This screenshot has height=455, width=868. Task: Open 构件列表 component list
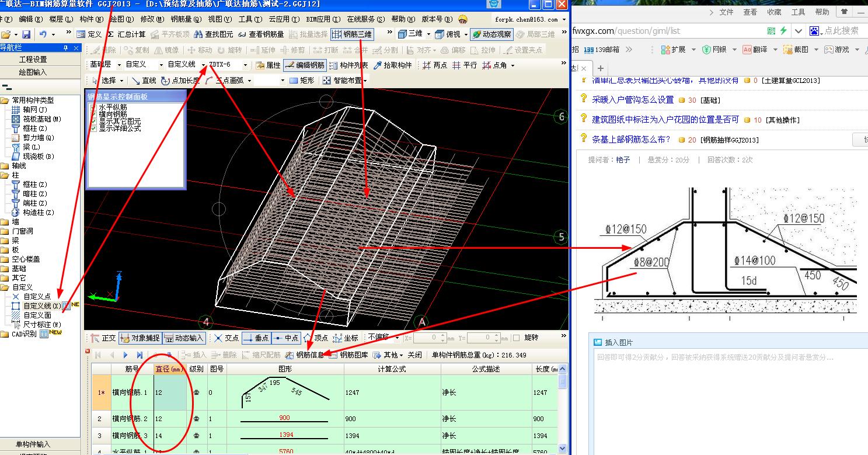[348, 65]
